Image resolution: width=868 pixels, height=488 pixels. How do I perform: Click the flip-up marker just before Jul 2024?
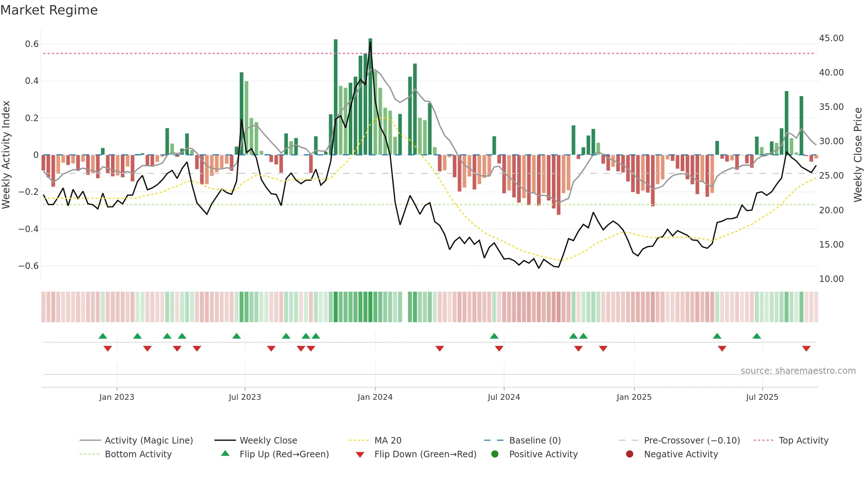[x=494, y=336]
